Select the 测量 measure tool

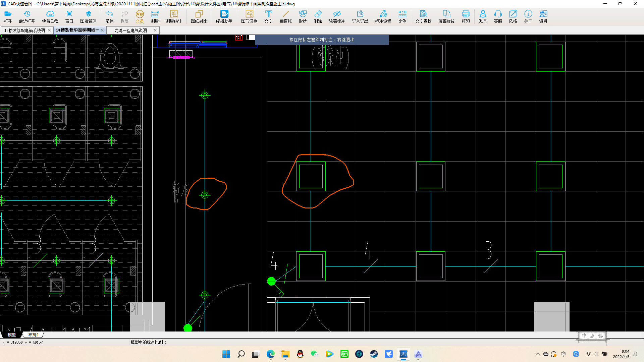[x=155, y=16]
